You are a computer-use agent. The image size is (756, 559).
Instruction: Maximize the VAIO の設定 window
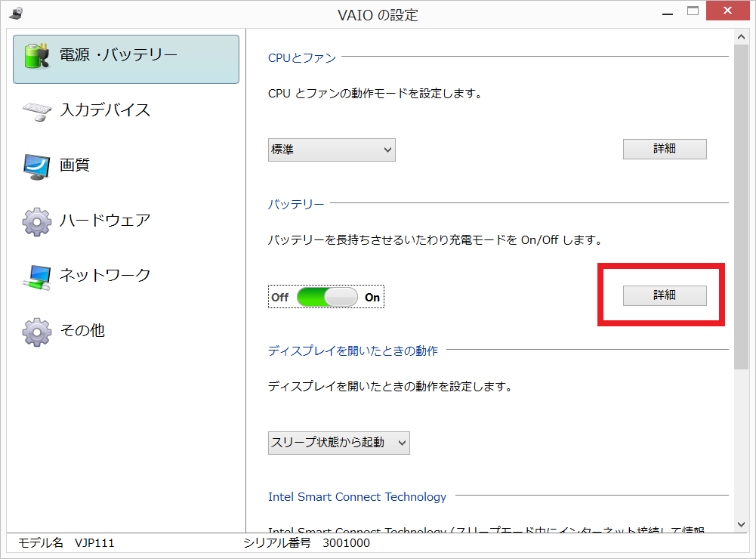[693, 11]
